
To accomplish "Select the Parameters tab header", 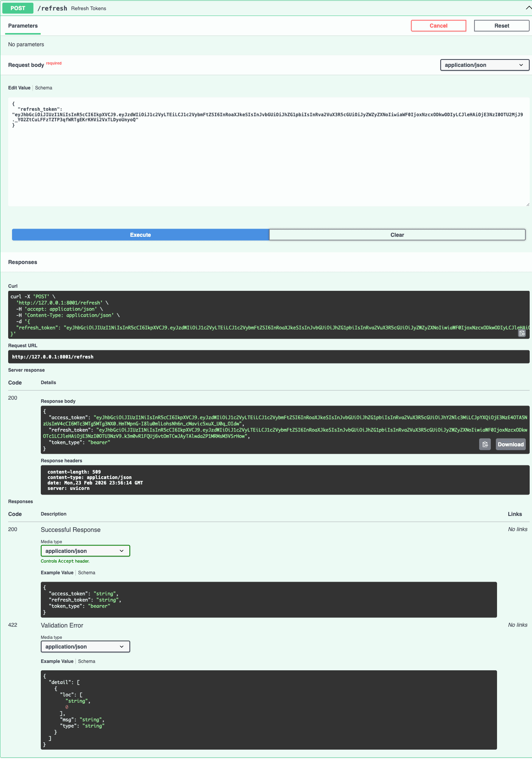I will [23, 26].
